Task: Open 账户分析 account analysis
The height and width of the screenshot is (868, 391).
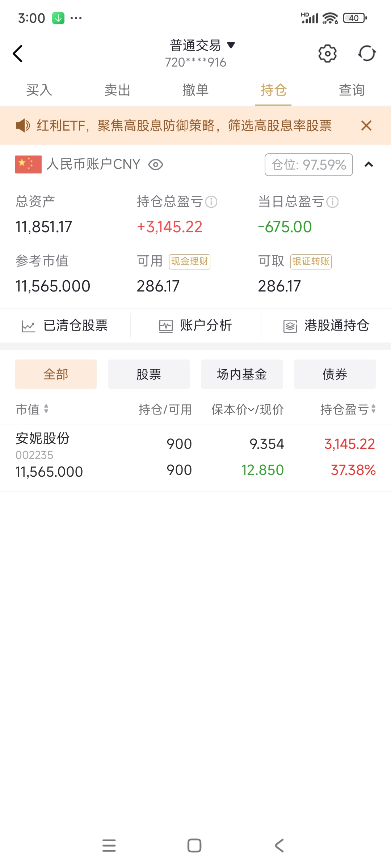Action: coord(195,325)
